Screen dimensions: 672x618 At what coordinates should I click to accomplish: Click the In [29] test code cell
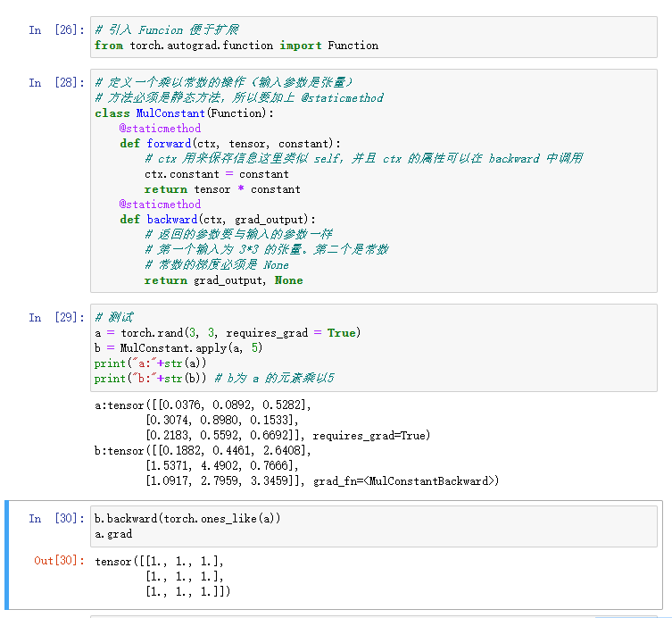click(374, 347)
